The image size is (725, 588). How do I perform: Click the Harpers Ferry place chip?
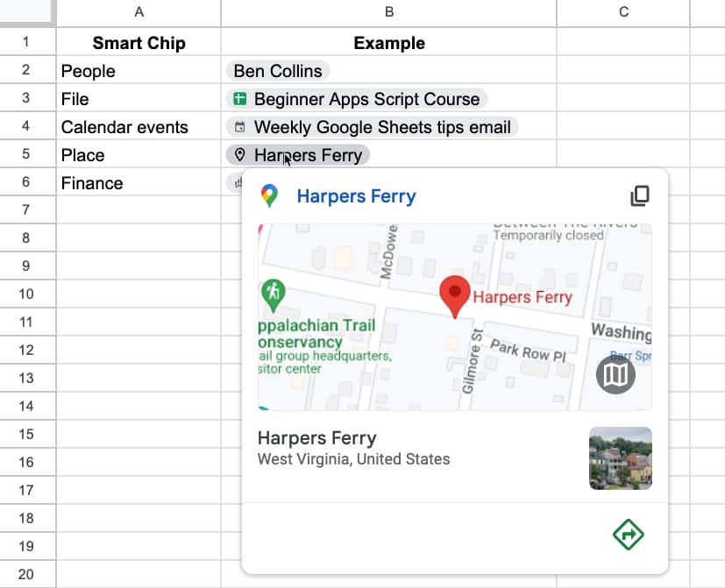pos(298,155)
